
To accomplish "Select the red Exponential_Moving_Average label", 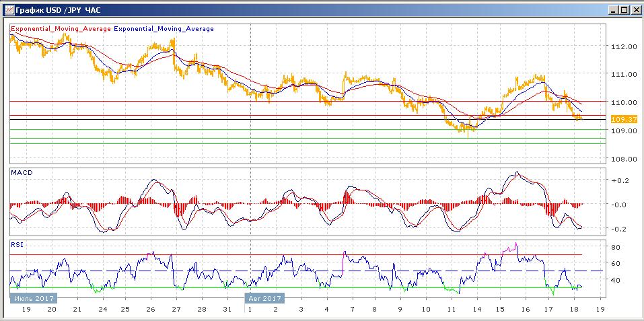I will click(61, 29).
